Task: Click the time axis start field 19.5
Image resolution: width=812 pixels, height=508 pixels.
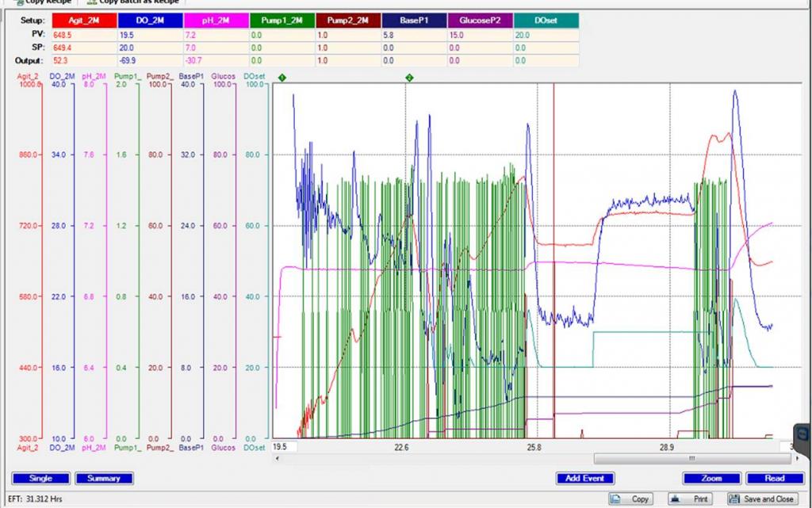Action: (x=285, y=446)
